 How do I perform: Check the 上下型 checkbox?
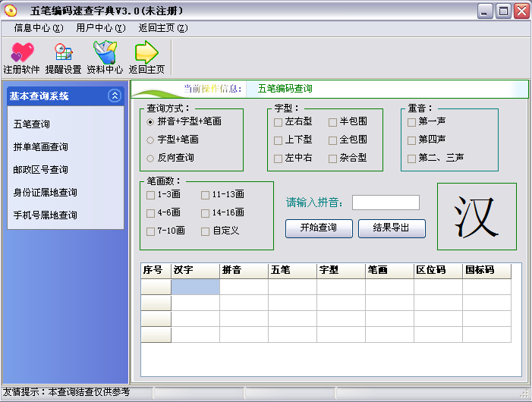pyautogui.click(x=278, y=140)
